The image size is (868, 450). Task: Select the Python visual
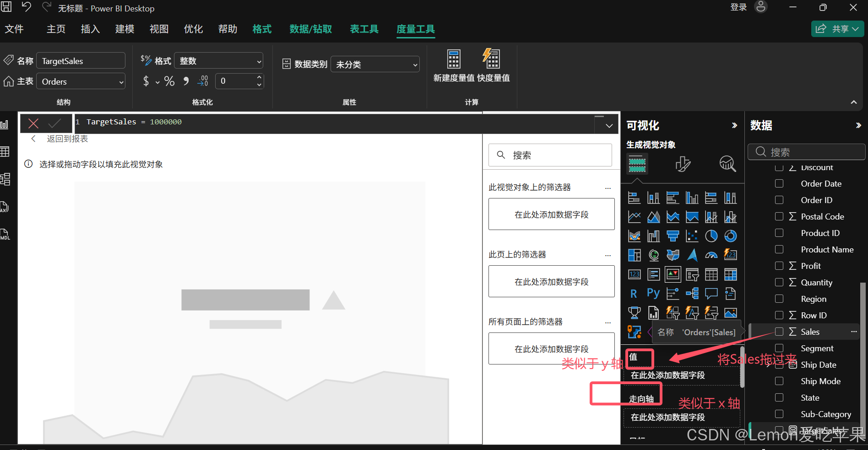[653, 294]
